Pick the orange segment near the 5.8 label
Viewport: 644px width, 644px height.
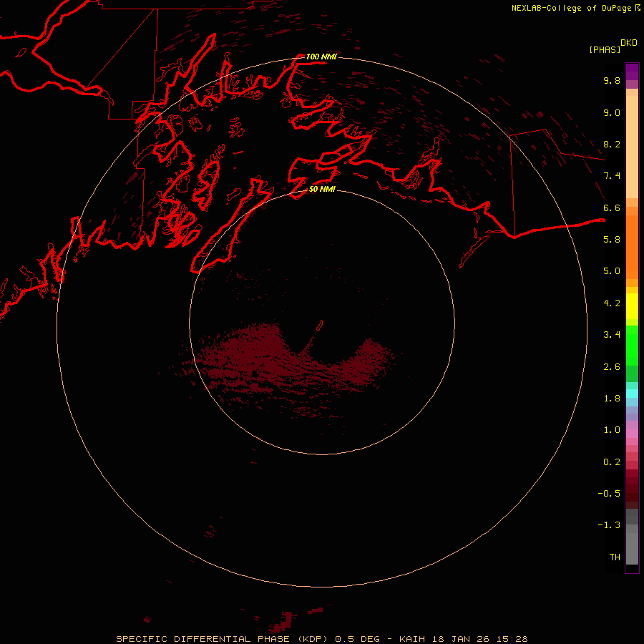632,246
